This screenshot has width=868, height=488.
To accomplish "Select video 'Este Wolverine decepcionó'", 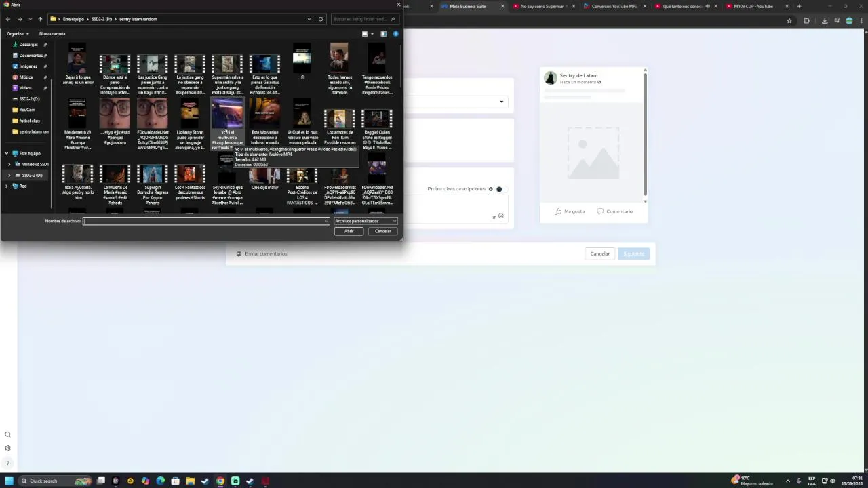I will coord(264,122).
